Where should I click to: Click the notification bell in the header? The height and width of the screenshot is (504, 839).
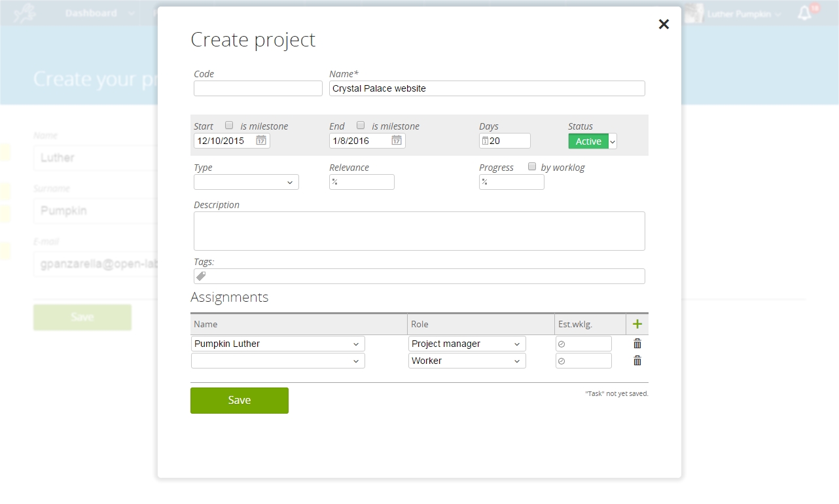pos(805,13)
